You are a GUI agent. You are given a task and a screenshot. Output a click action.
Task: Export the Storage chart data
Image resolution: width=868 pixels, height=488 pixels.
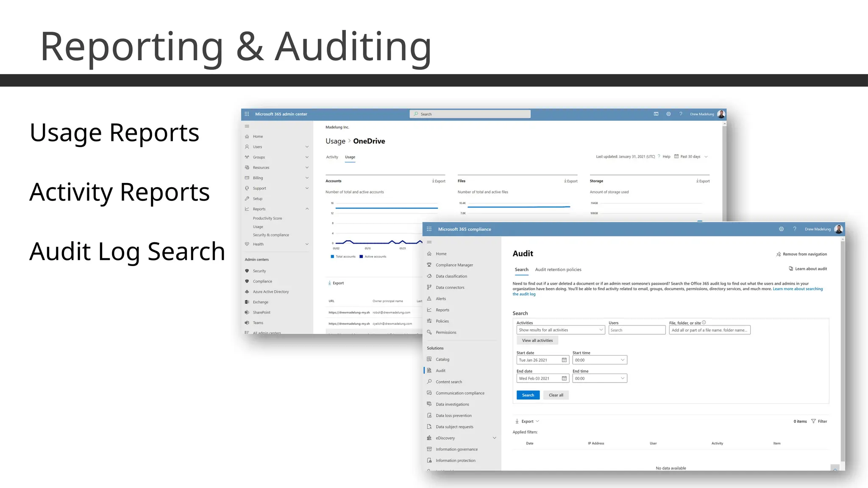click(x=703, y=181)
